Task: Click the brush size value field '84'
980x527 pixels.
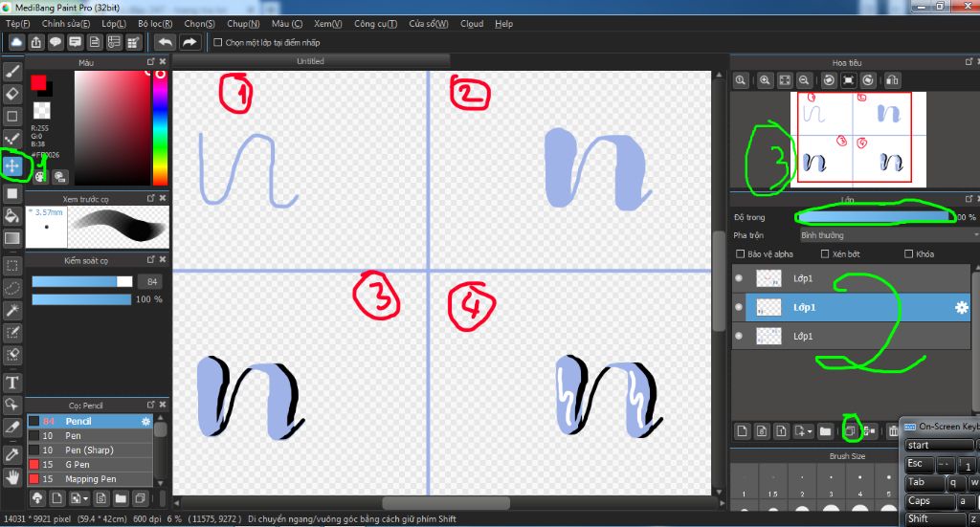Action: 150,281
